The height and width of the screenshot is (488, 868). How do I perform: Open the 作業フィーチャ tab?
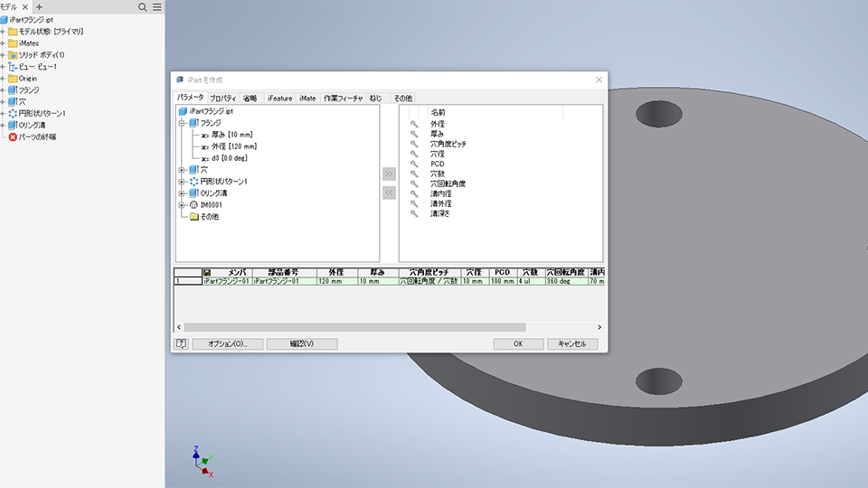343,98
